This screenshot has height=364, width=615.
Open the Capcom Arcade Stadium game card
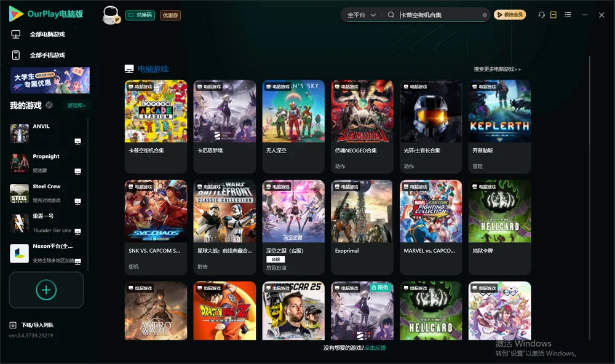pyautogui.click(x=156, y=126)
